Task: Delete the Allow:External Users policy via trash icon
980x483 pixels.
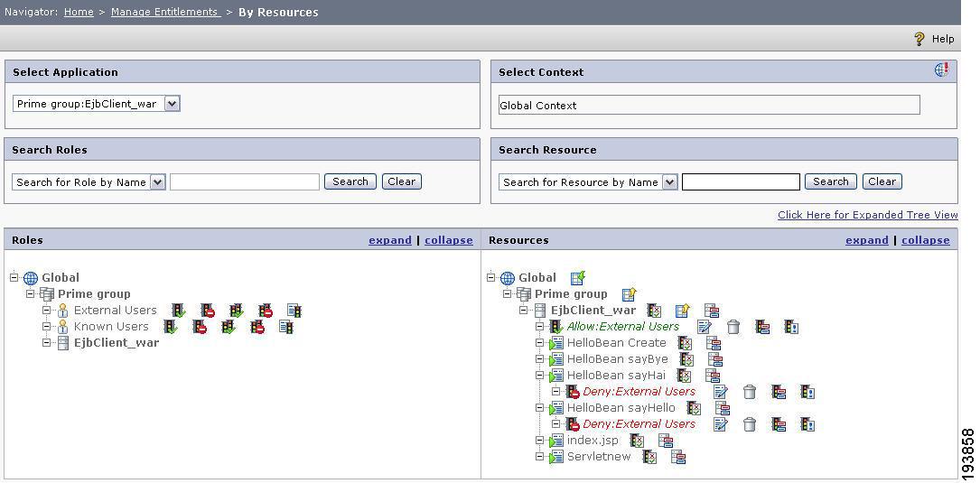Action: click(x=733, y=327)
